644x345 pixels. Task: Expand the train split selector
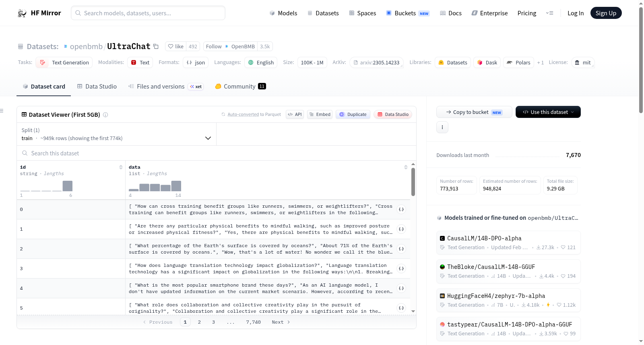[x=116, y=134]
